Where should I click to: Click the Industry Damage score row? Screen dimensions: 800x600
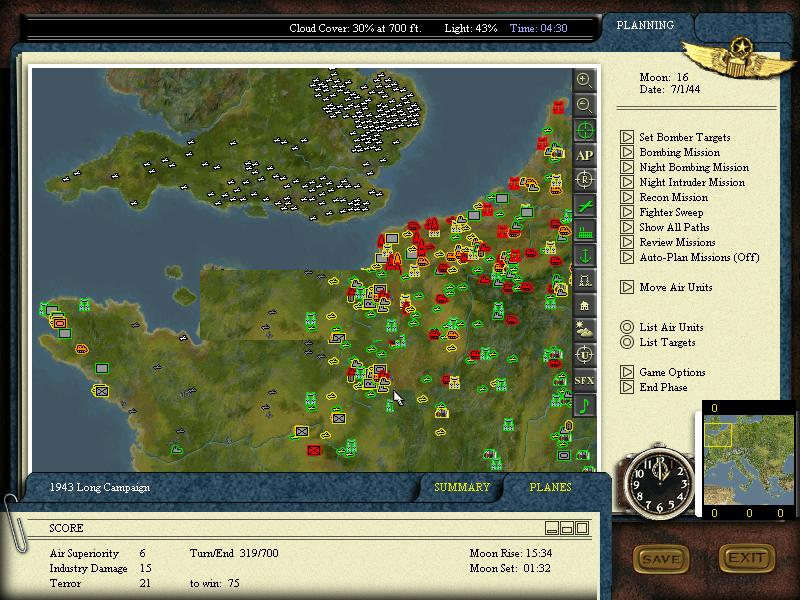[101, 568]
